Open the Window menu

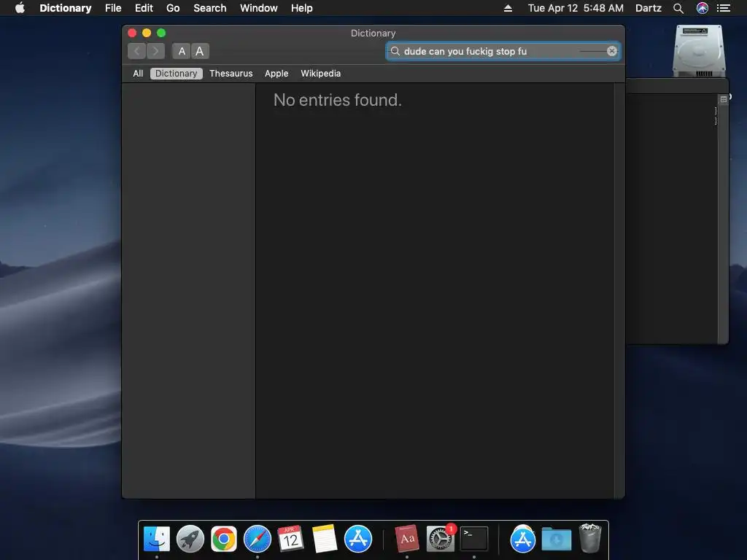pyautogui.click(x=259, y=8)
